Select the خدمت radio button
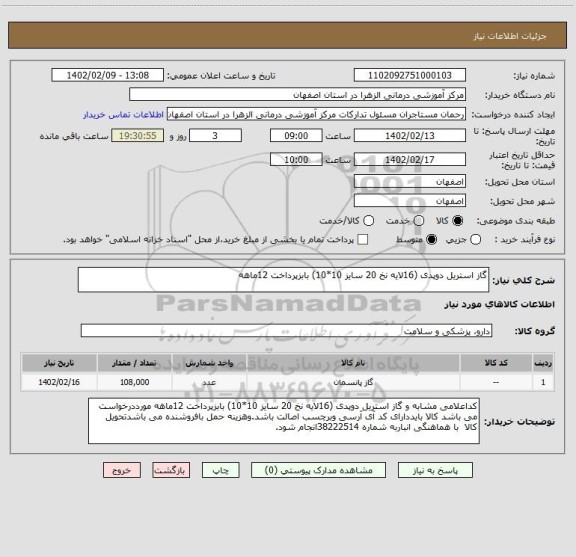This screenshot has height=557, width=576. (419, 221)
